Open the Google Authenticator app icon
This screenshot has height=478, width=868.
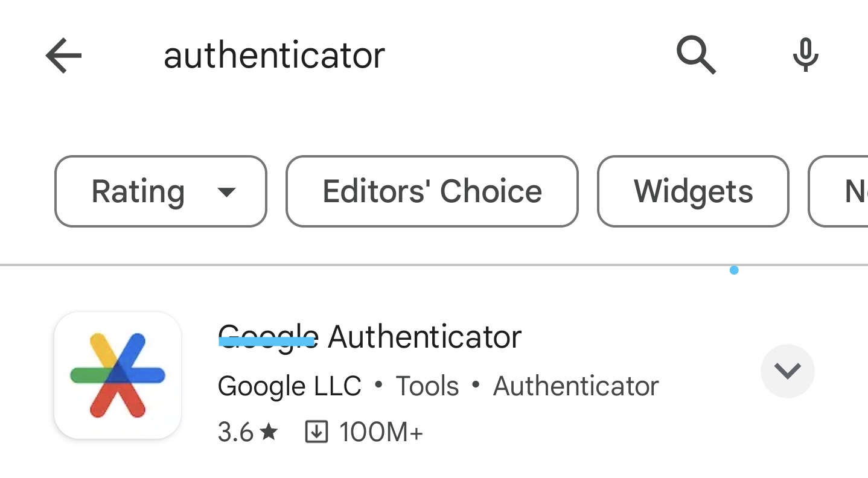[118, 375]
